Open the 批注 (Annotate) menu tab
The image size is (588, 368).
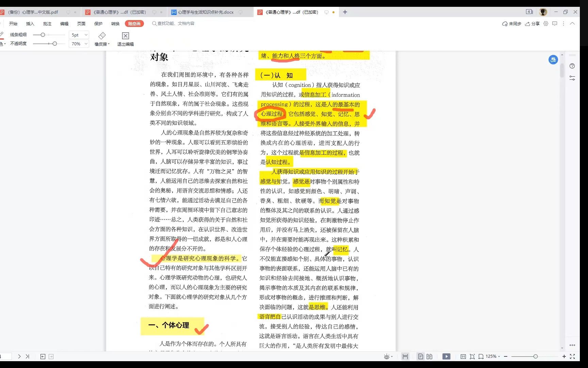coord(47,24)
